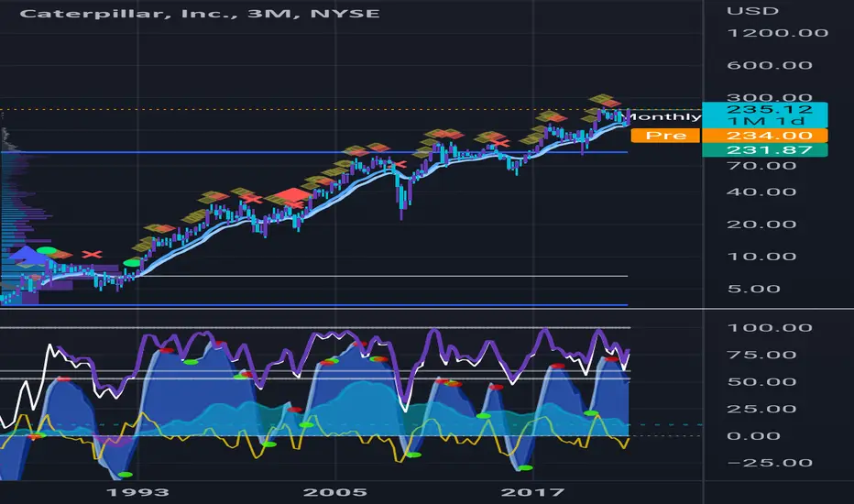Click the 50.00 oscillator scale label
Image resolution: width=854 pixels, height=504 pixels.
pyautogui.click(x=761, y=381)
